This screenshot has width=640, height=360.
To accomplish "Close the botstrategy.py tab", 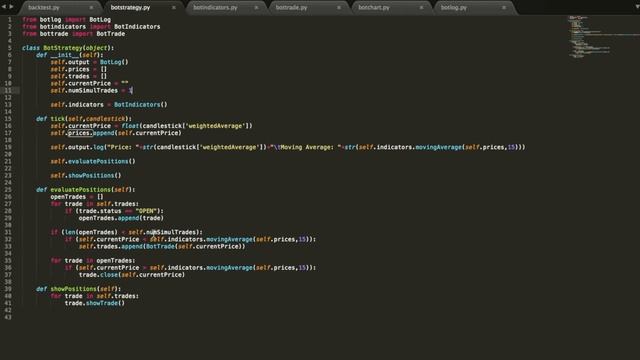I will coord(173,7).
